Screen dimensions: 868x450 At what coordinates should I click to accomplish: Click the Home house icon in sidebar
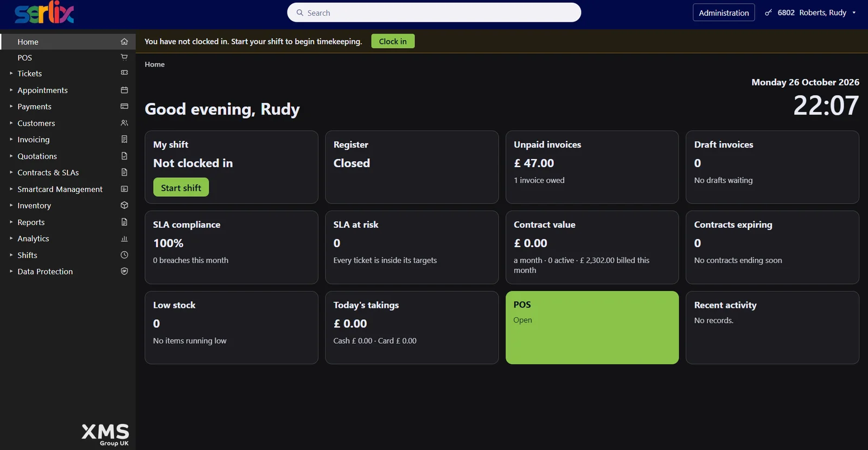[x=124, y=42]
